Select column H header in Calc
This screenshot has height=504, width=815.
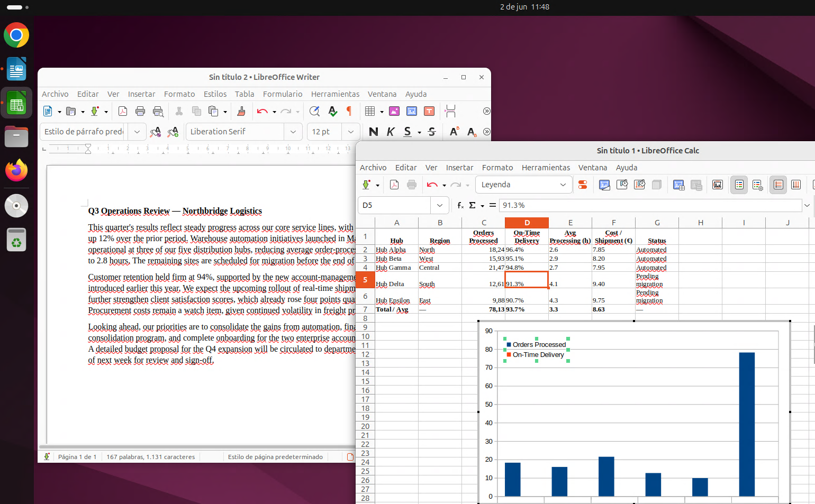point(700,223)
